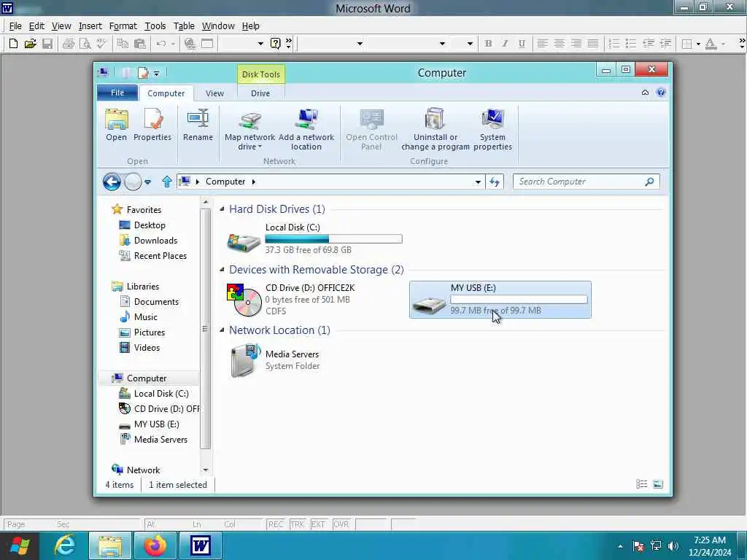Open Firefox from the taskbar

[x=155, y=545]
